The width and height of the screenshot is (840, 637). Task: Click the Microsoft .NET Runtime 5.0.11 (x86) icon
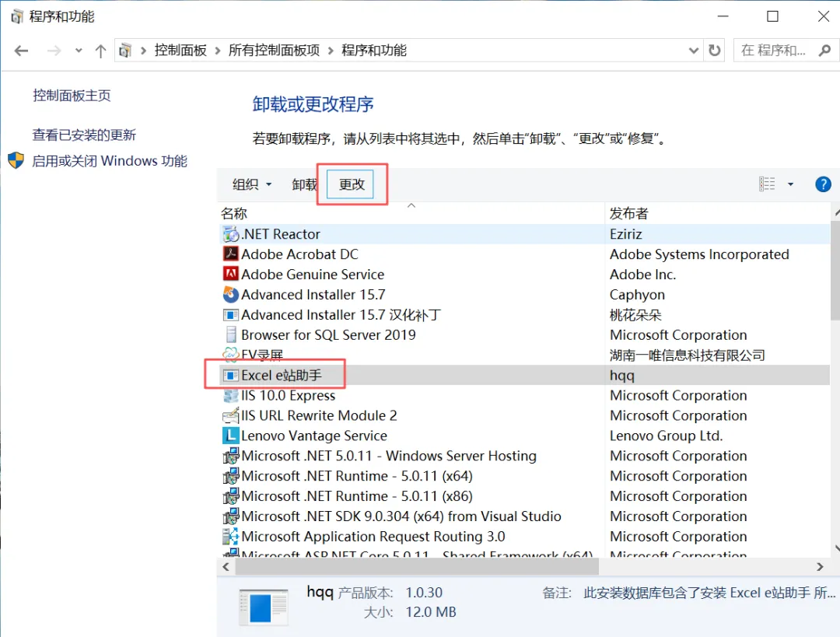[230, 496]
